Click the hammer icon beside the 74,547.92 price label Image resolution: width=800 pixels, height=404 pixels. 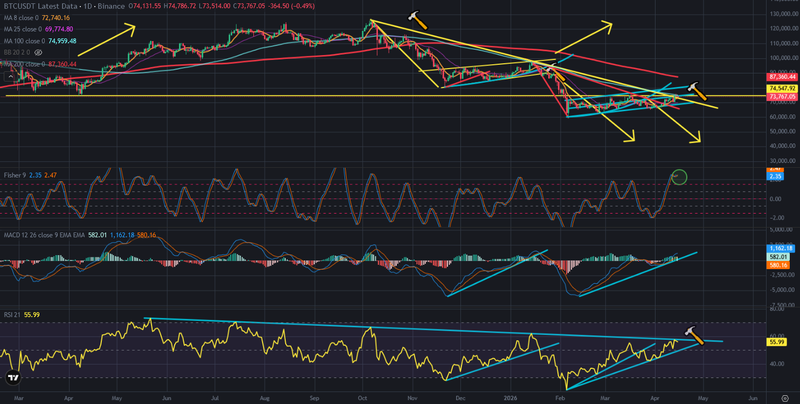pos(699,90)
